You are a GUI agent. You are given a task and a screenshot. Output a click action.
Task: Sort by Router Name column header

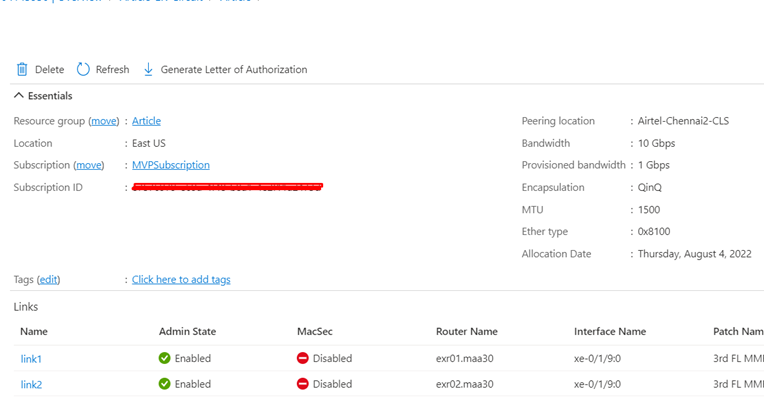coord(466,331)
